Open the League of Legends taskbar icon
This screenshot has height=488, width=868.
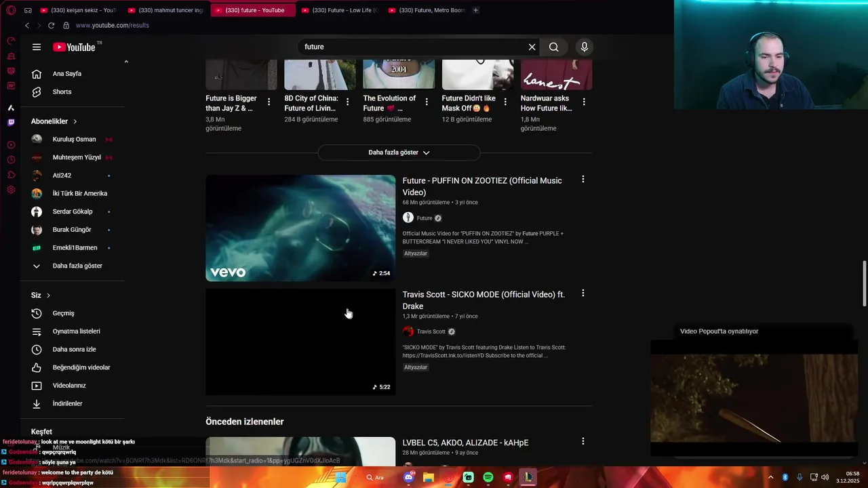[x=528, y=477]
